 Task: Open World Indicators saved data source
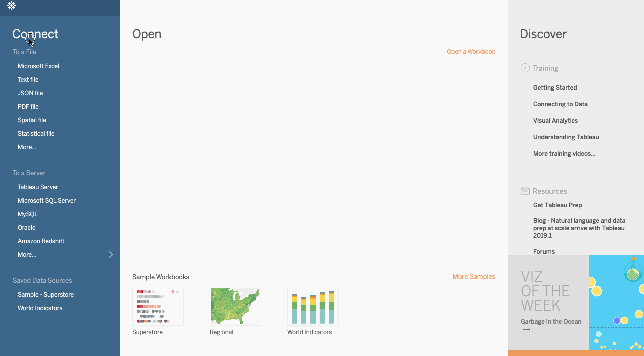(40, 308)
